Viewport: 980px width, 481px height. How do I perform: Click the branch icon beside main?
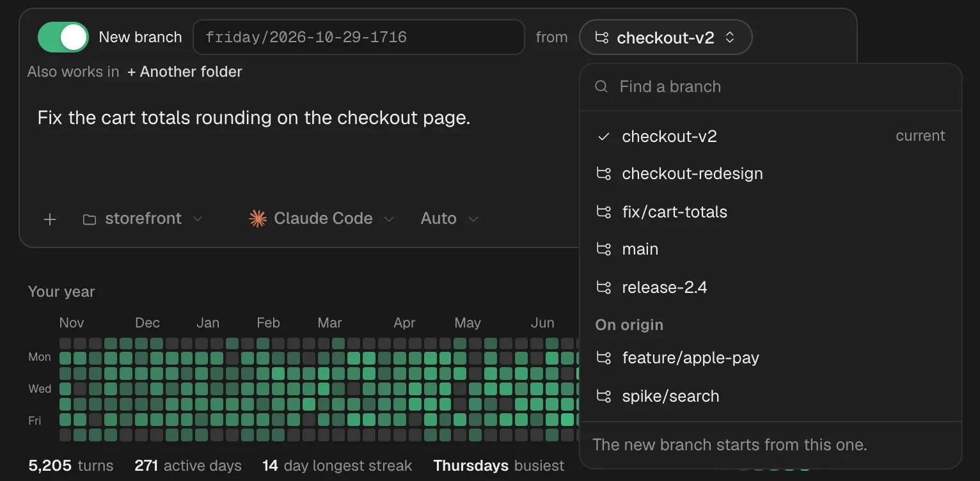tap(603, 249)
